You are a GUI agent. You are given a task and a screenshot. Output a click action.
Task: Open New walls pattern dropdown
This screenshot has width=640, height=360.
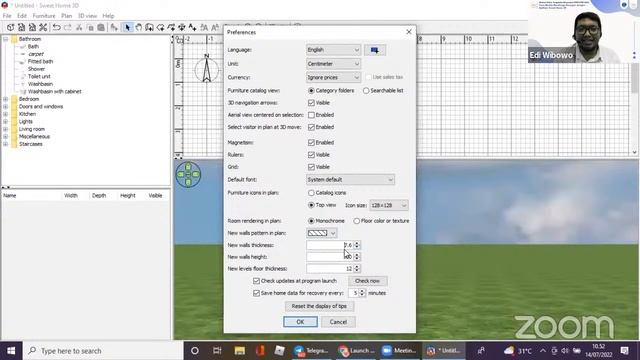click(x=322, y=233)
